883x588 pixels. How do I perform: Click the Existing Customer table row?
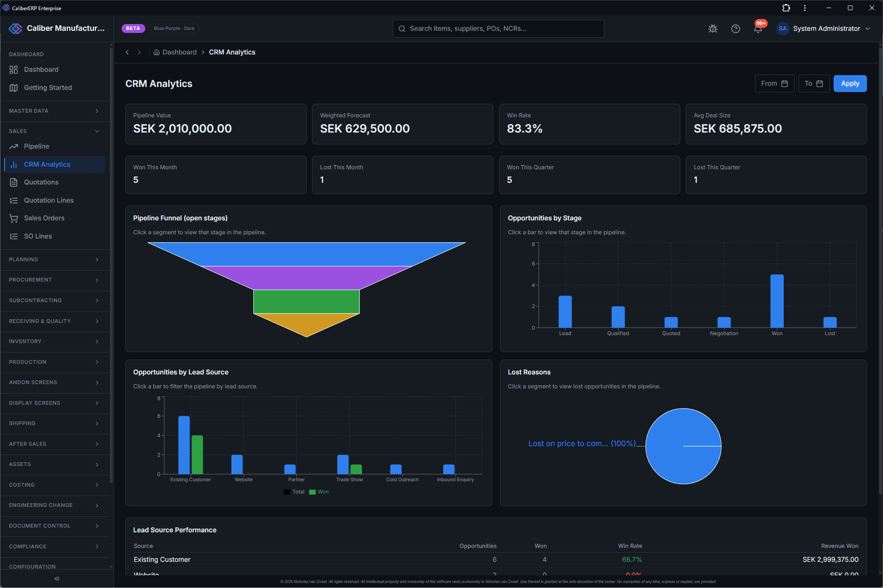(496, 560)
